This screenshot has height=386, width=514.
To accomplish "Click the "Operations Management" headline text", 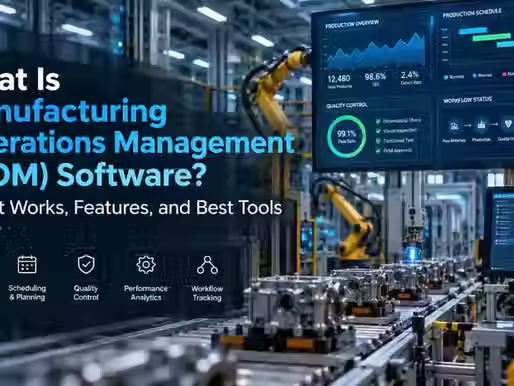I will (147, 142).
